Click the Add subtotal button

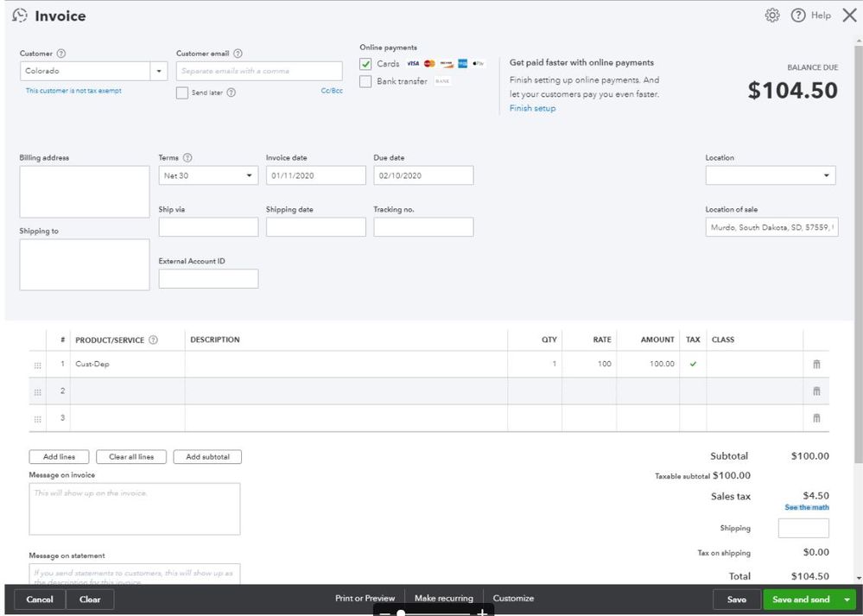(x=207, y=457)
